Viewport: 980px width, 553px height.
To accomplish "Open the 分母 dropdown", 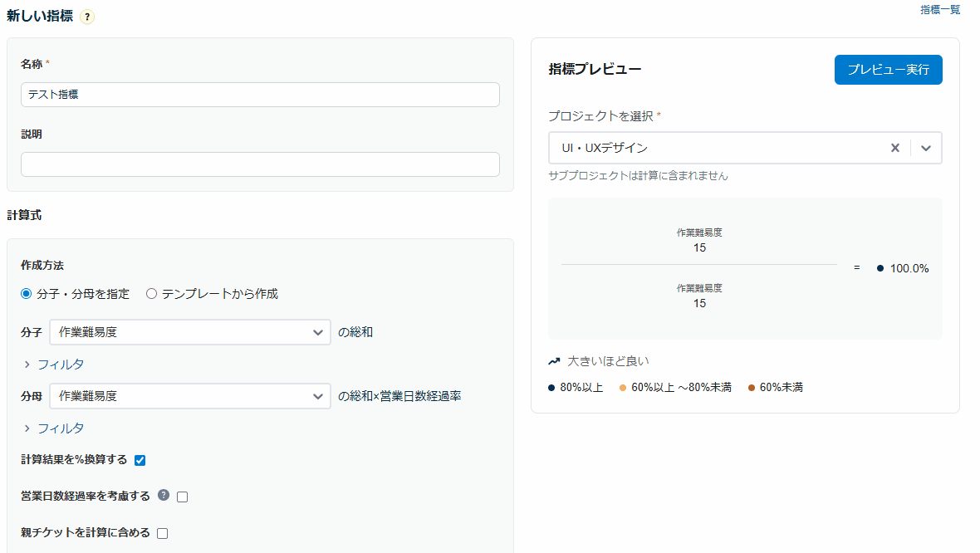I will pos(190,396).
